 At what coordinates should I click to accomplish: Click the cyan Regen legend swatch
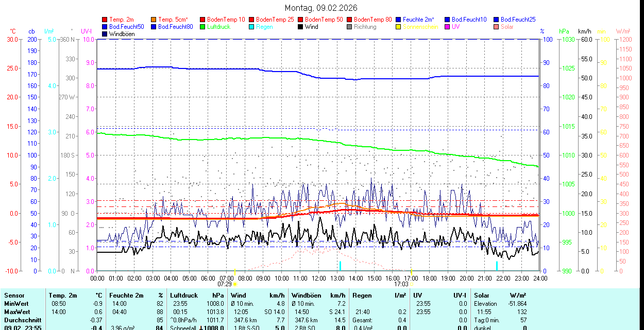pos(252,27)
